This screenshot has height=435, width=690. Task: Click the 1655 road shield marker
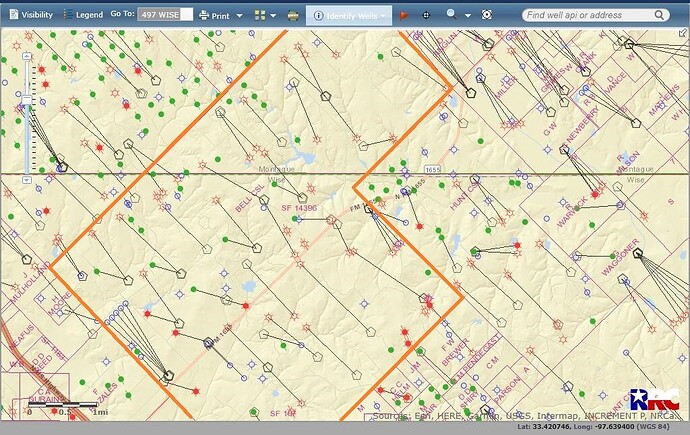[x=431, y=169]
